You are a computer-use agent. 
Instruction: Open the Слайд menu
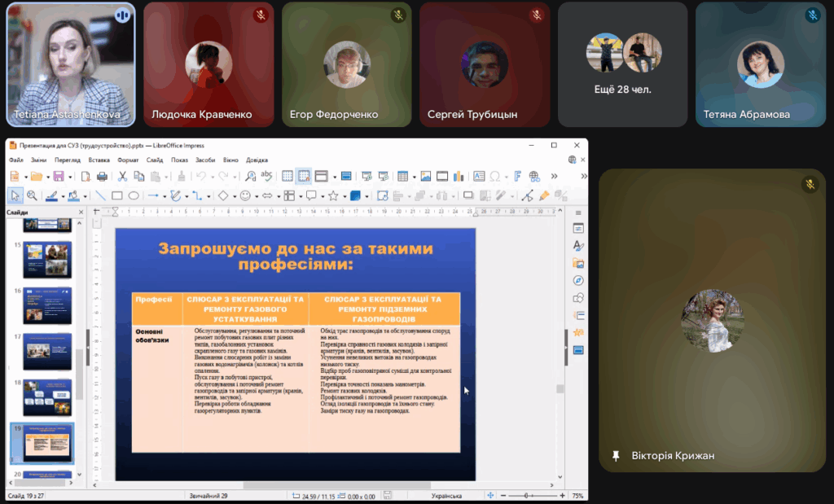pos(155,160)
